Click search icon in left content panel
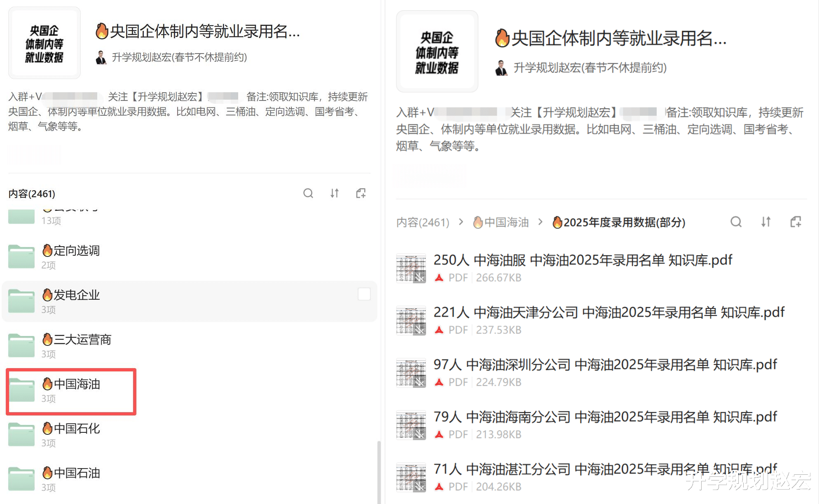 pos(308,193)
